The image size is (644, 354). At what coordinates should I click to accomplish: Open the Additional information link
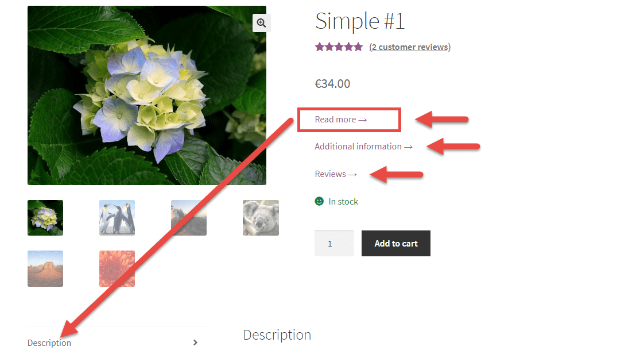363,147
